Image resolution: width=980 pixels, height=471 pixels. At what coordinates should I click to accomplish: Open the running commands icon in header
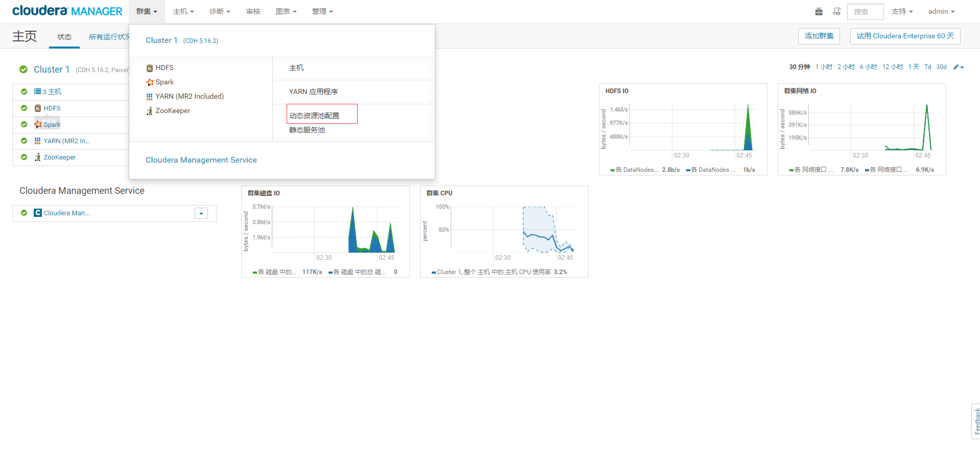click(x=836, y=11)
